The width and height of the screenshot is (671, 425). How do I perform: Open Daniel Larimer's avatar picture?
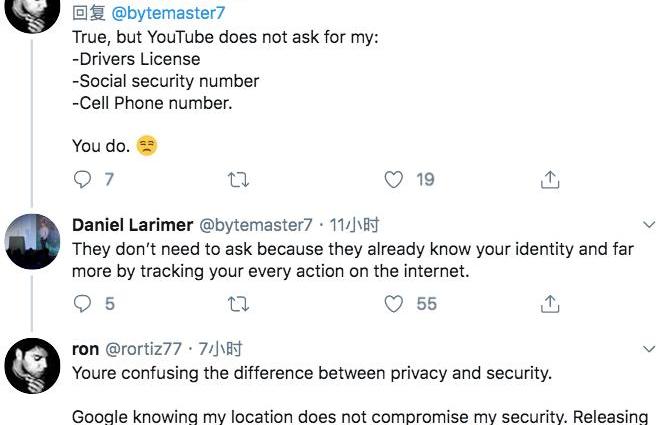pos(33,242)
